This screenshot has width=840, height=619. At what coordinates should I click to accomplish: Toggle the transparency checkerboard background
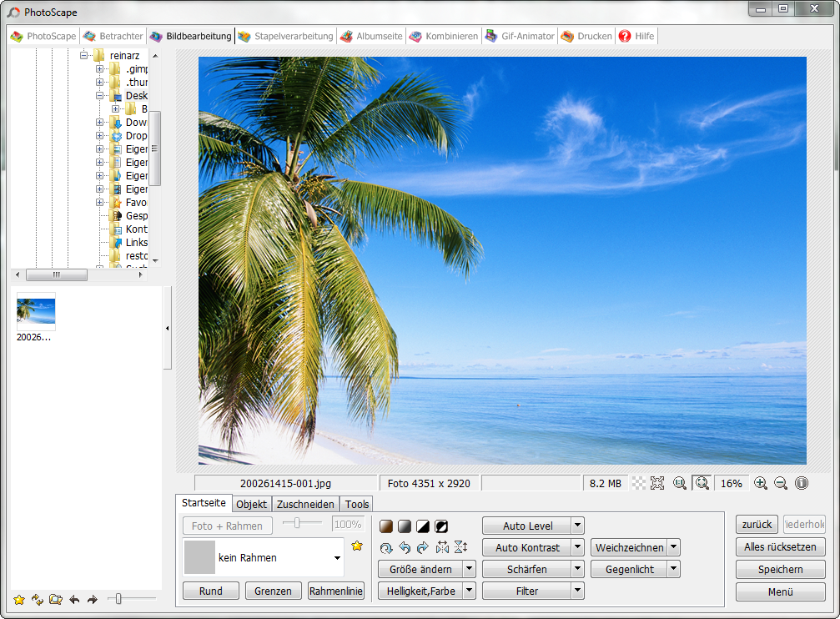[638, 483]
